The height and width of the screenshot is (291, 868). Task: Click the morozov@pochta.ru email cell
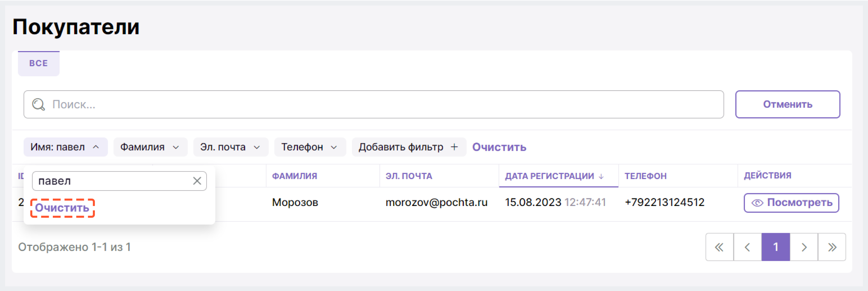pos(436,202)
